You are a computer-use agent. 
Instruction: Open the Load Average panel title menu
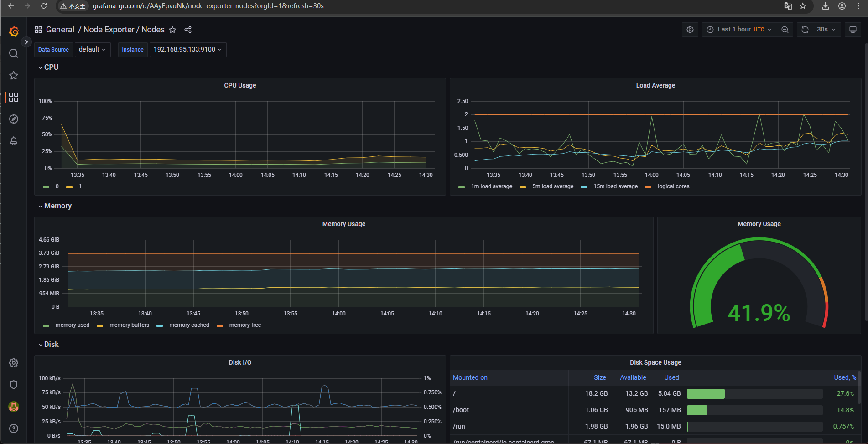click(655, 85)
